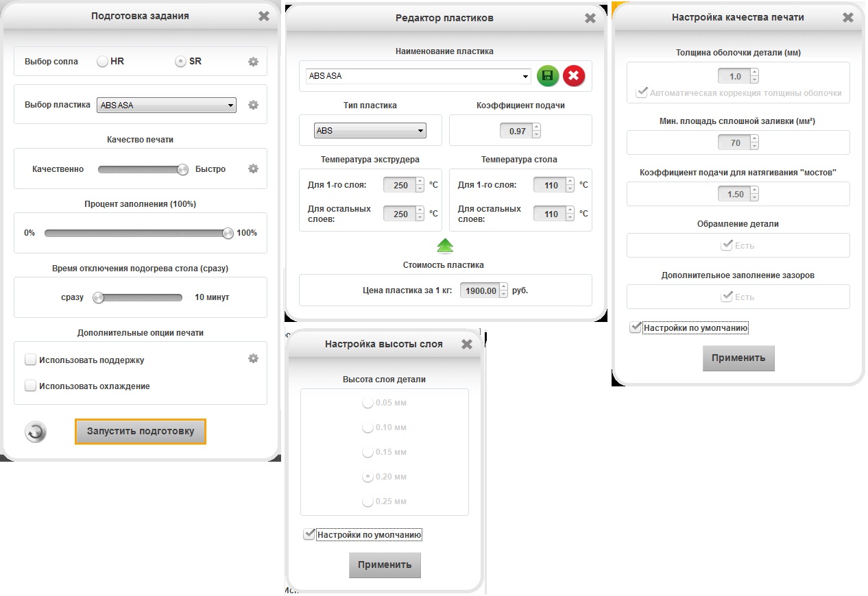Close the Настройка высоты слоя window
Viewport: 868px width, 596px height.
click(x=467, y=345)
